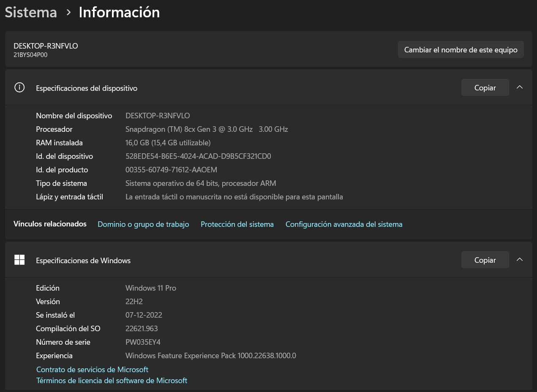537x392 pixels.
Task: Open Dominio o grupo de trabajo link
Action: tap(143, 224)
